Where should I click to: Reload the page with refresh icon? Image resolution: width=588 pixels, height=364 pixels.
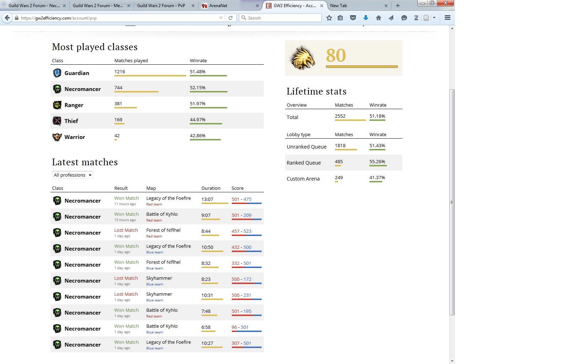click(230, 18)
